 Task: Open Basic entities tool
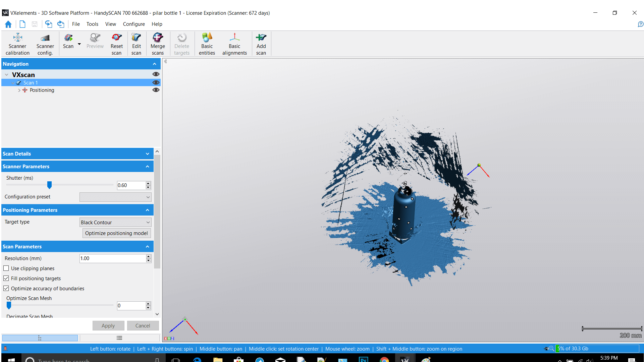[207, 44]
